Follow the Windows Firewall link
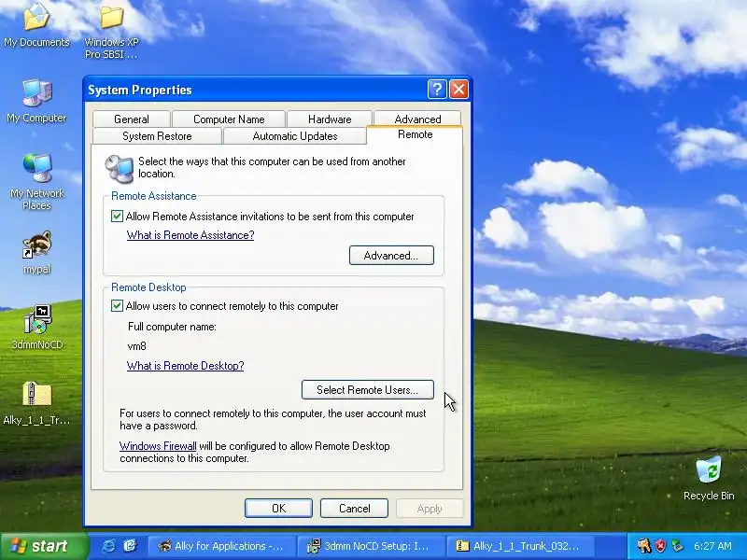This screenshot has width=747, height=560. click(158, 446)
